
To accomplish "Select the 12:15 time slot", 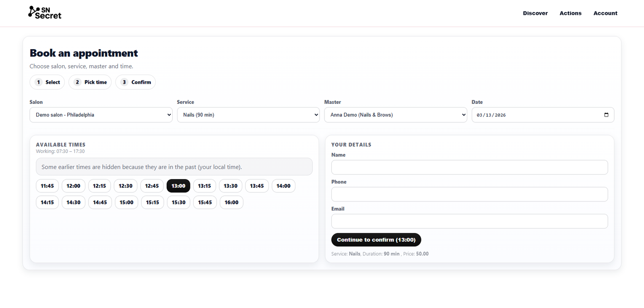I will point(99,186).
